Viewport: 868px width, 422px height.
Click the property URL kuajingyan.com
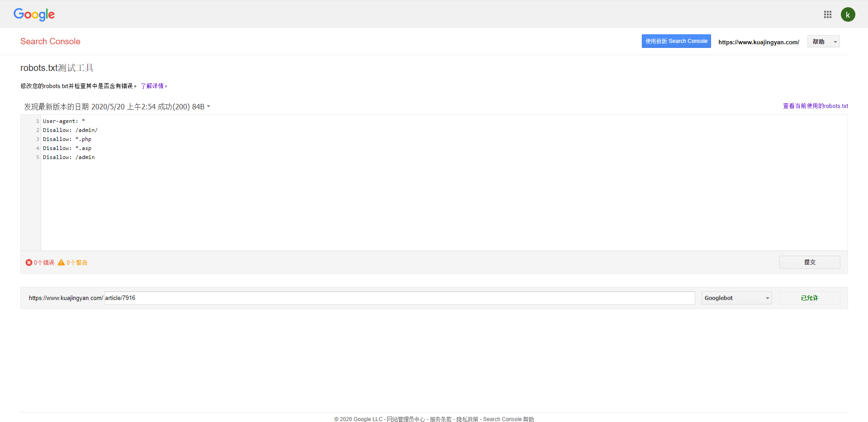point(759,42)
